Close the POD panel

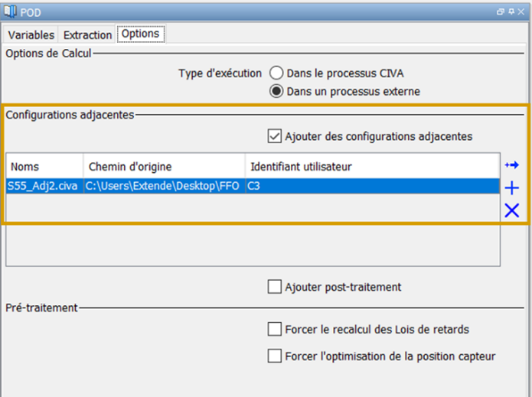tap(521, 12)
